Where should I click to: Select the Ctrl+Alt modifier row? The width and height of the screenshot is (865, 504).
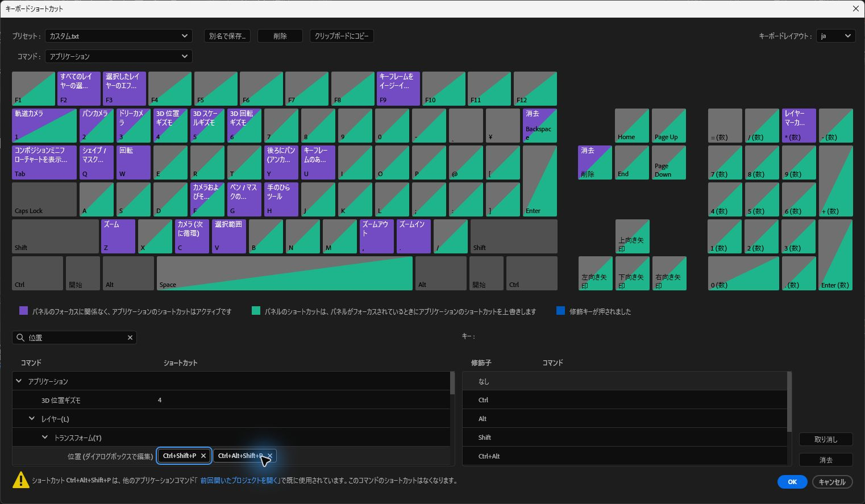pyautogui.click(x=625, y=456)
